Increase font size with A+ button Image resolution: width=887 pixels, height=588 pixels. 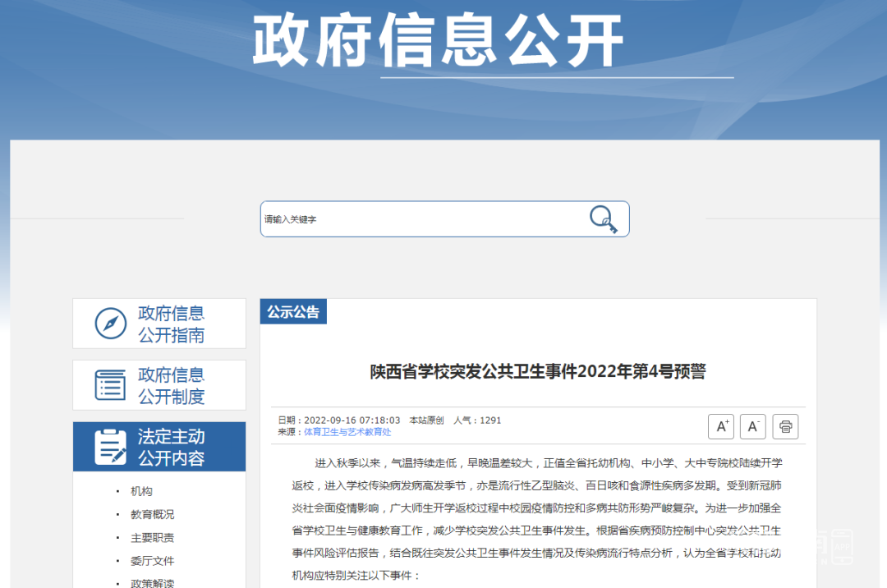coord(721,426)
